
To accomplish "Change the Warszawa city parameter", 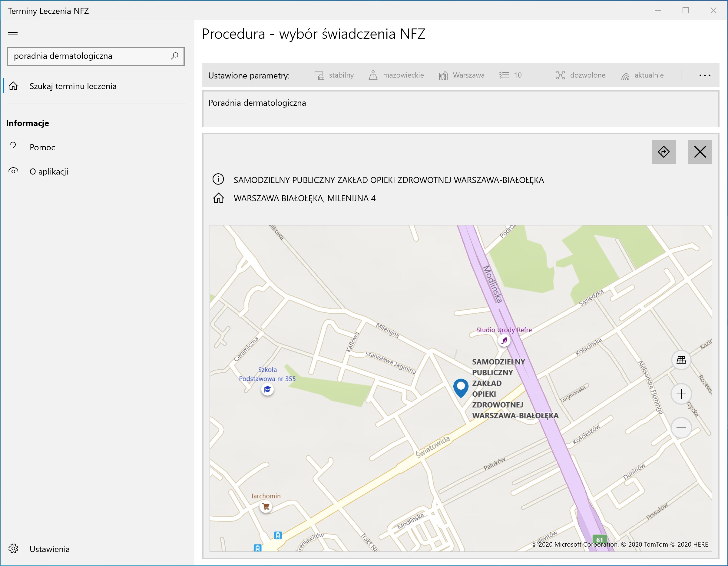I will coord(461,75).
